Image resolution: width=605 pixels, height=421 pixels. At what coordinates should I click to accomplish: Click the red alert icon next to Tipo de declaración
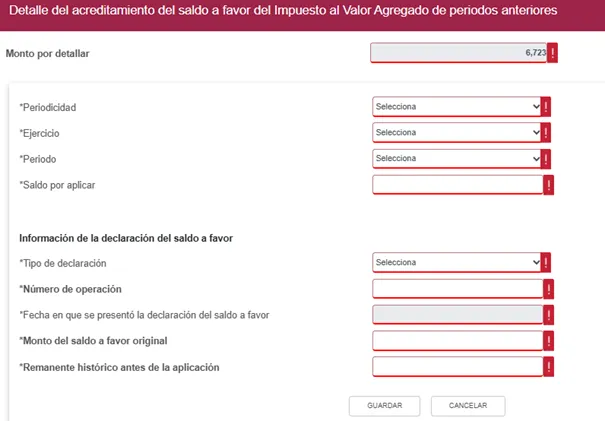pos(546,263)
